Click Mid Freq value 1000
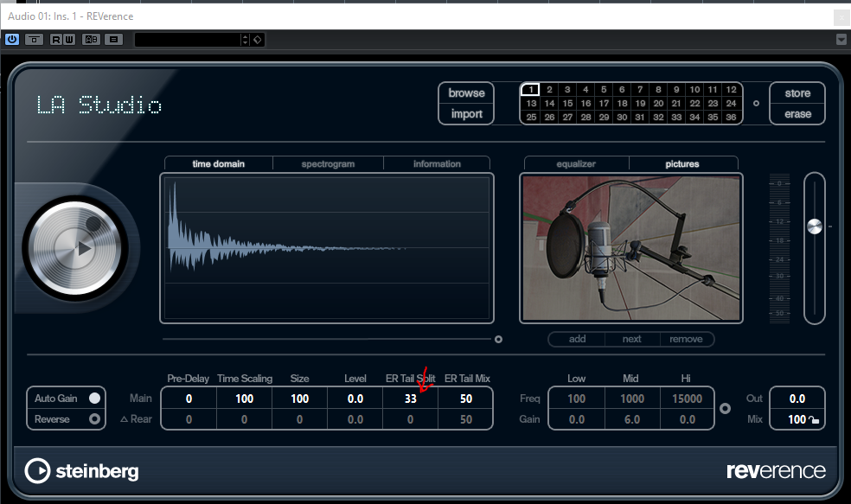Screen dimensions: 851x504 [631, 399]
